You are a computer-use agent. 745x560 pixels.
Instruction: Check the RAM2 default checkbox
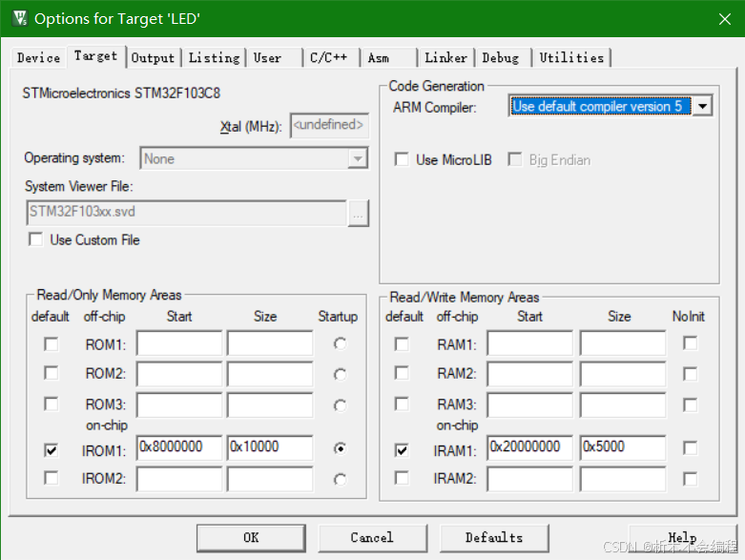[x=402, y=373]
